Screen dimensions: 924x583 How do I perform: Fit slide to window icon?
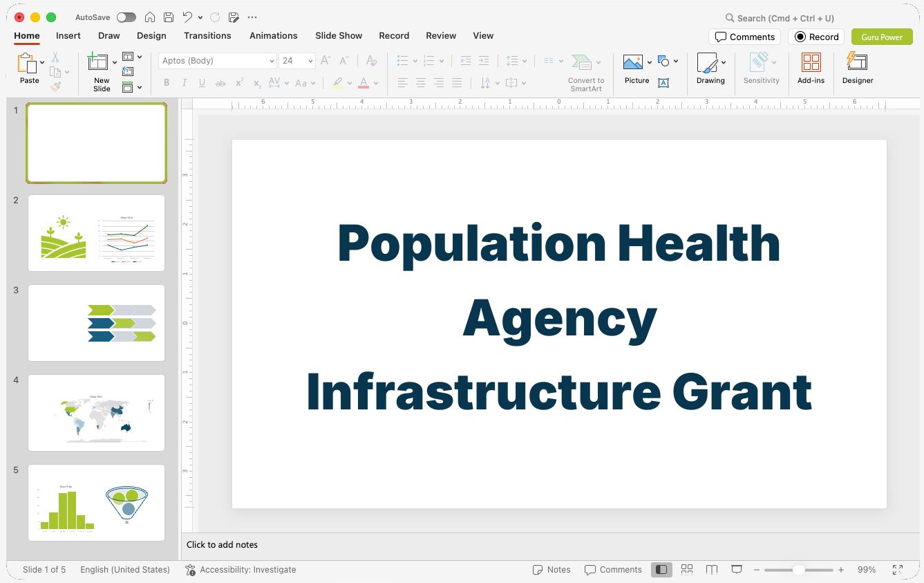click(x=898, y=570)
